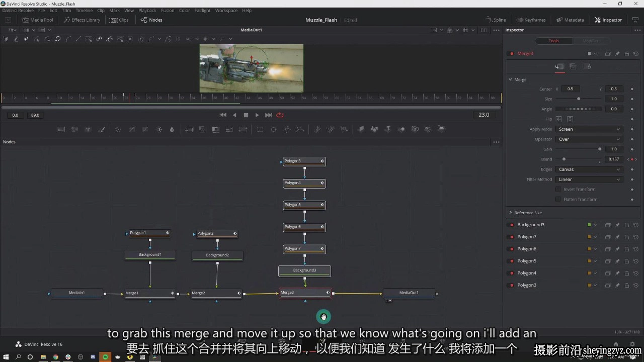Adjust the Size slider handle

click(x=579, y=99)
